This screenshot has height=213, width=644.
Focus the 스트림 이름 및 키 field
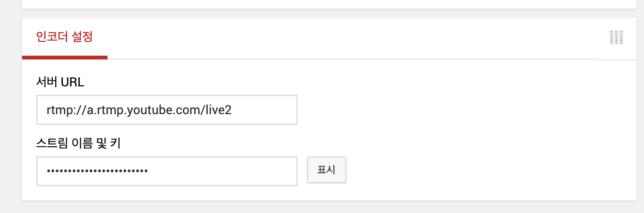coord(167,171)
